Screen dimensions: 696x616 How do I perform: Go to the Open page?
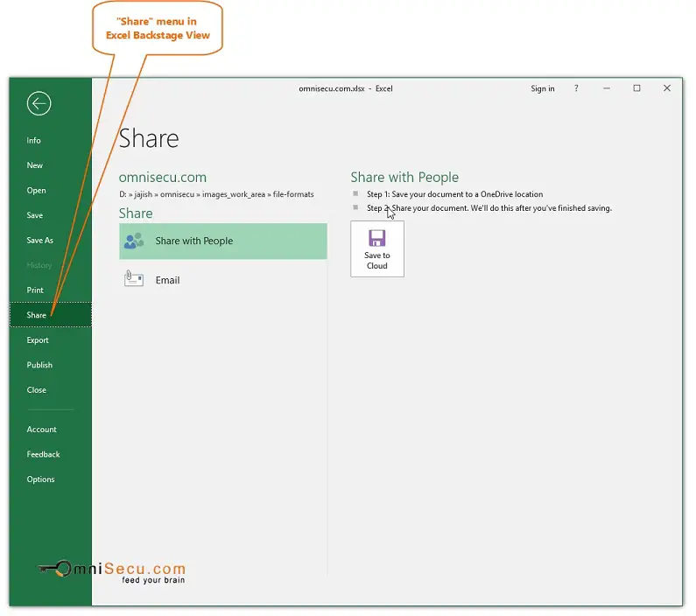[x=37, y=190]
